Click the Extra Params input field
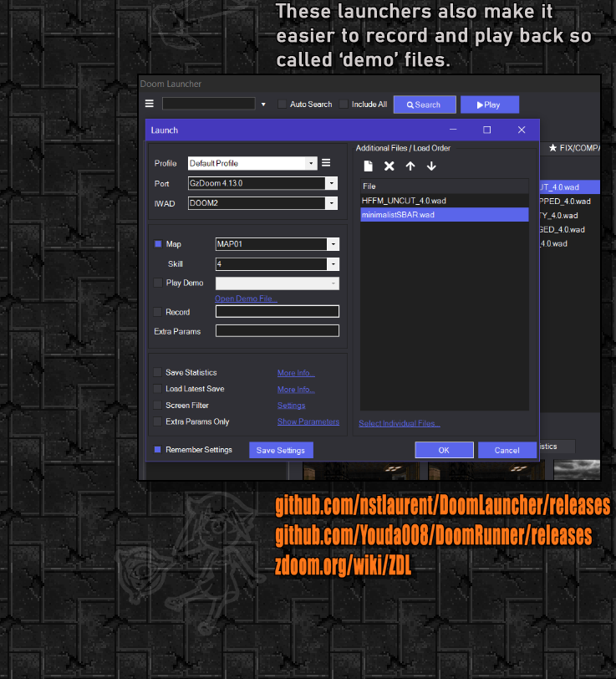 click(277, 331)
